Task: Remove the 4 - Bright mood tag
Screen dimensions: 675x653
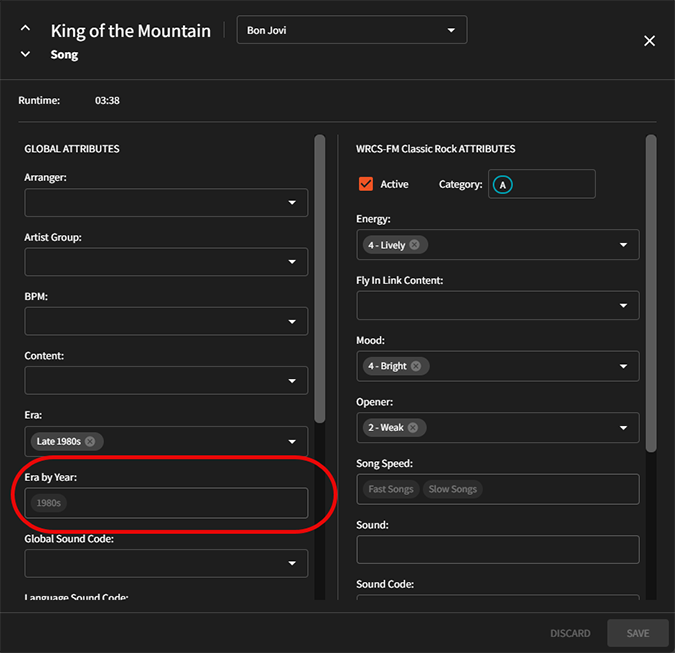Action: (415, 366)
